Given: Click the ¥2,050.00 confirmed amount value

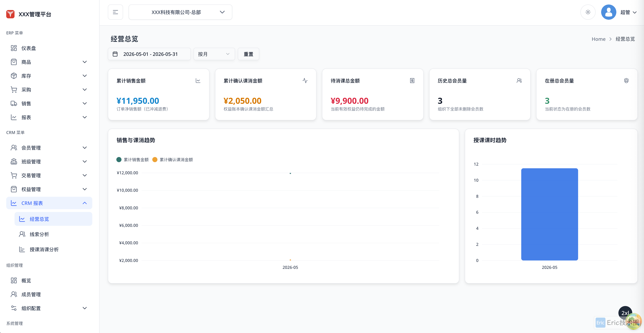Looking at the screenshot, I should 242,101.
